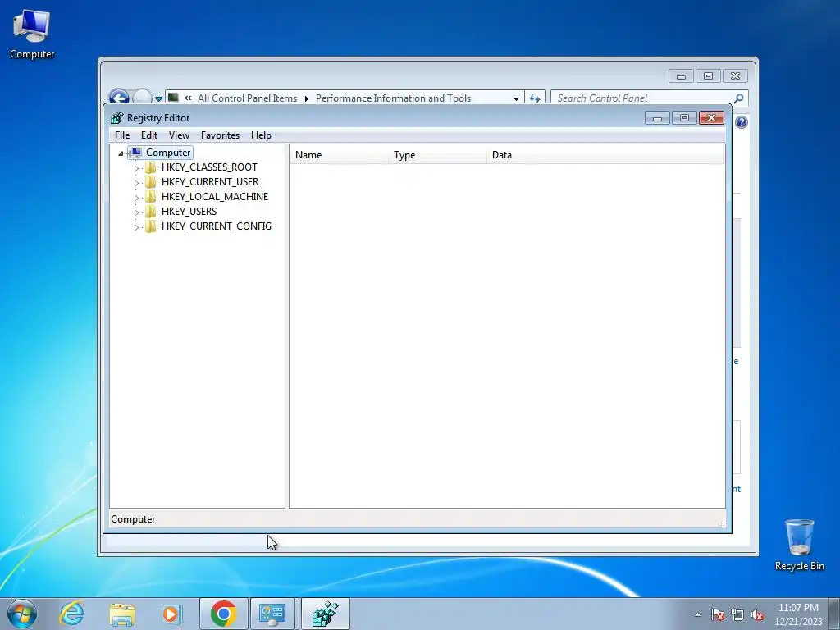The width and height of the screenshot is (840, 630).
Task: Open Control Panel help question mark
Action: (742, 122)
